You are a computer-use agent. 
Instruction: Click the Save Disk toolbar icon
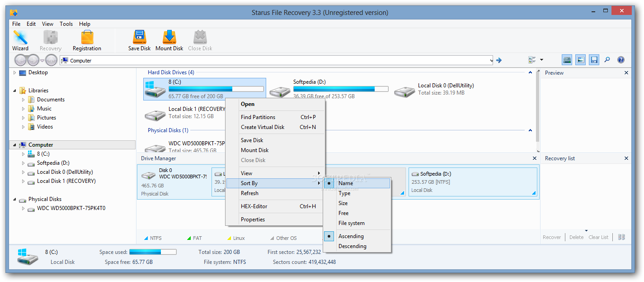[139, 40]
